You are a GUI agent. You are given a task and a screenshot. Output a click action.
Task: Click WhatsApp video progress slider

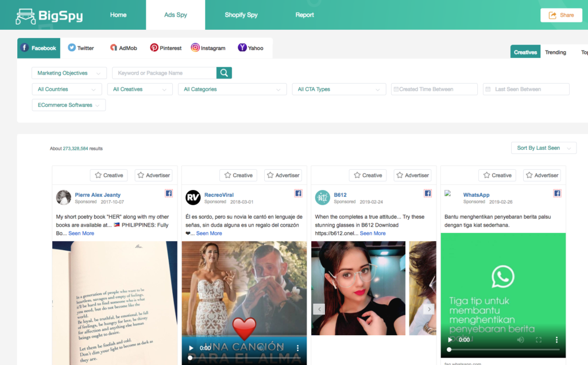click(504, 350)
